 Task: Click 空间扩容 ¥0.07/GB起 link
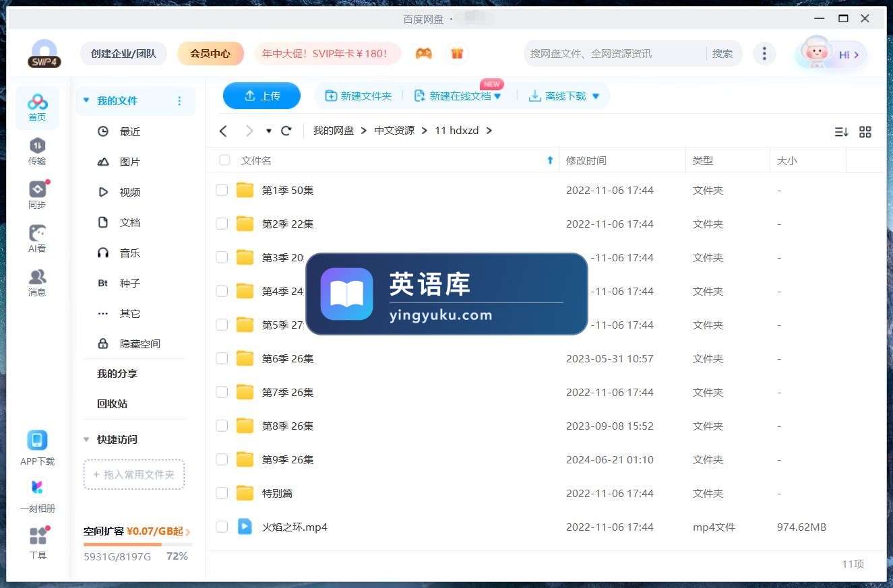137,531
